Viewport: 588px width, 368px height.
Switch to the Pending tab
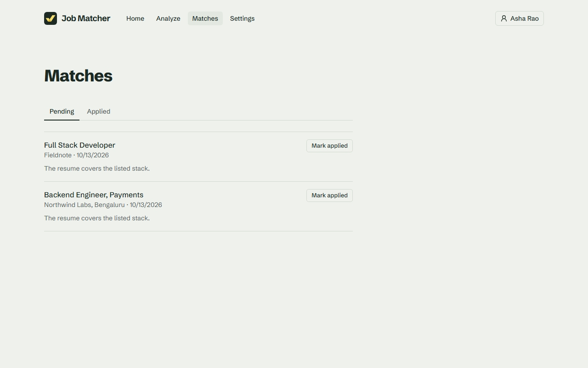(62, 111)
